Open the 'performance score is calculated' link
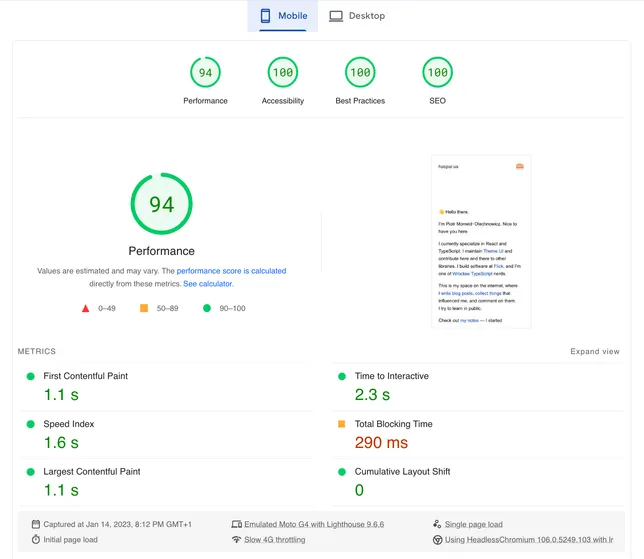This screenshot has width=644, height=559. coord(231,271)
